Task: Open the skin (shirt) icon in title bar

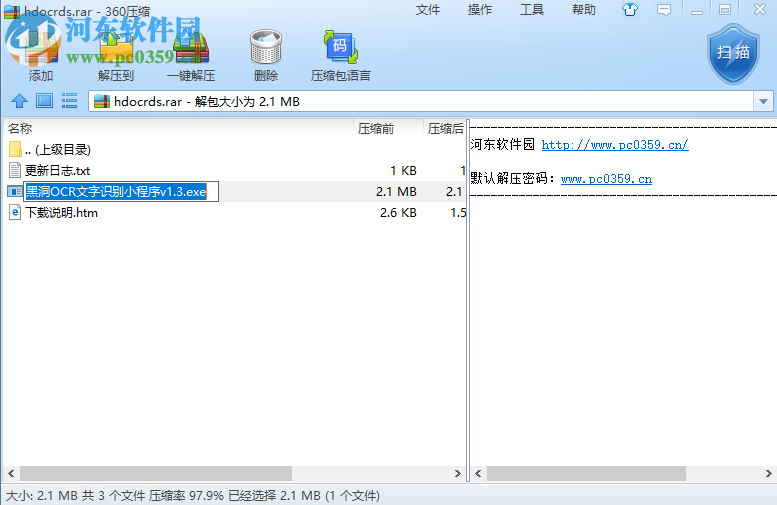Action: click(630, 9)
